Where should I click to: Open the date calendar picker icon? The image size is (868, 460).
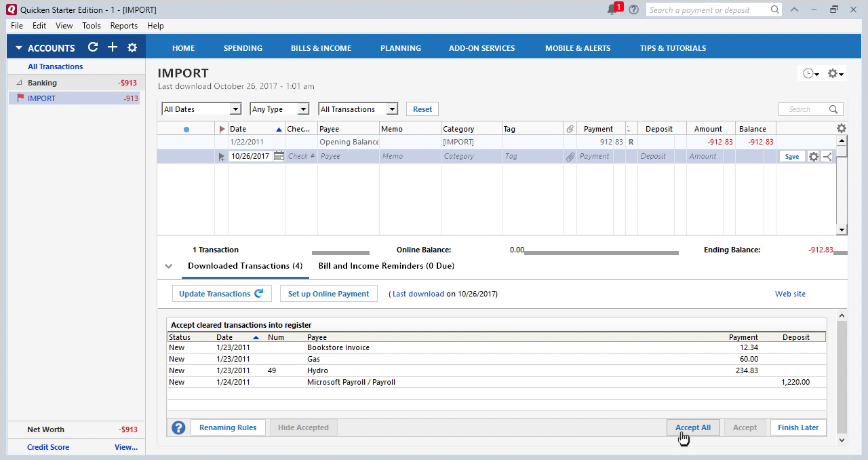[279, 156]
